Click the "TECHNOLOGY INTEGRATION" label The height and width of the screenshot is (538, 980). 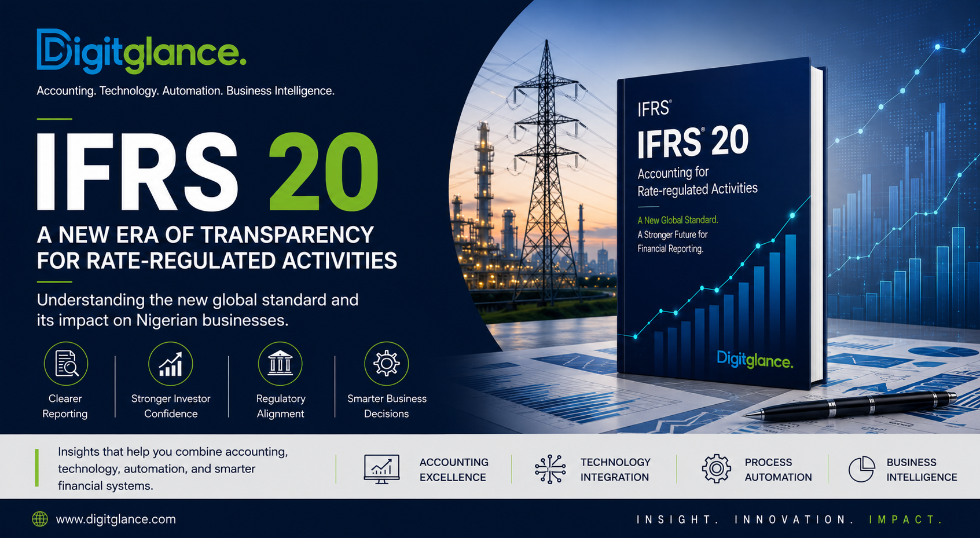pos(615,470)
